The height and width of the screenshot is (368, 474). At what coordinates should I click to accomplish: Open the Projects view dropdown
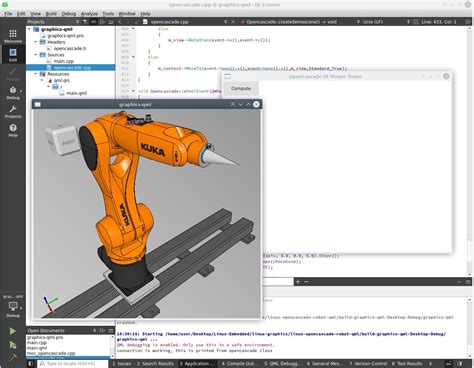pyautogui.click(x=53, y=22)
